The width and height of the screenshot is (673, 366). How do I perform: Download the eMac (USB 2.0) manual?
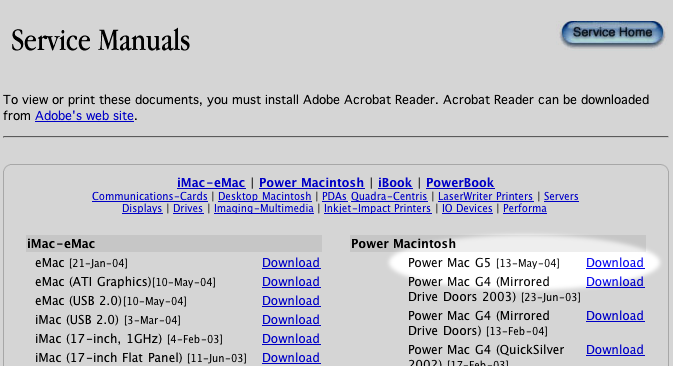pos(291,301)
